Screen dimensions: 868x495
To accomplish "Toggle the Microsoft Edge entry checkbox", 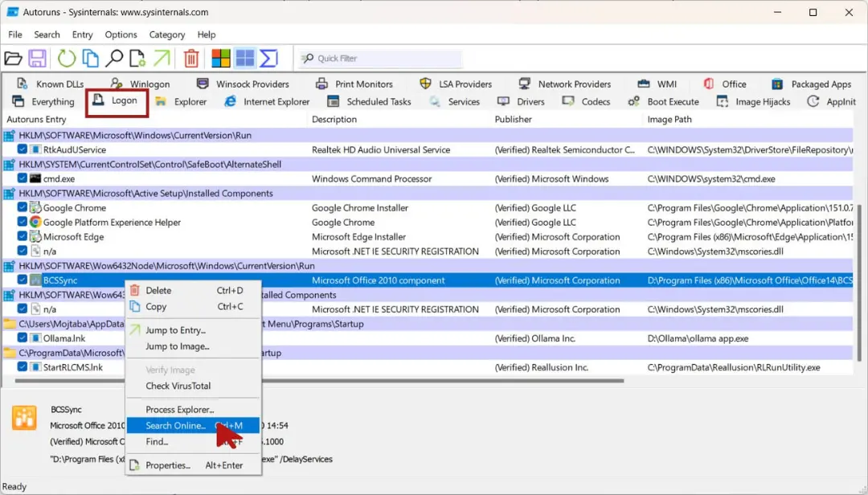I will (x=23, y=236).
